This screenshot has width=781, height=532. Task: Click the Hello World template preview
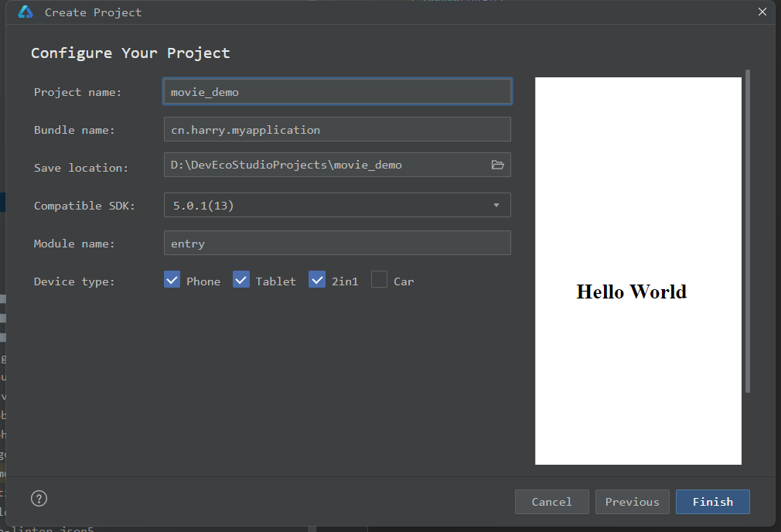(x=638, y=271)
